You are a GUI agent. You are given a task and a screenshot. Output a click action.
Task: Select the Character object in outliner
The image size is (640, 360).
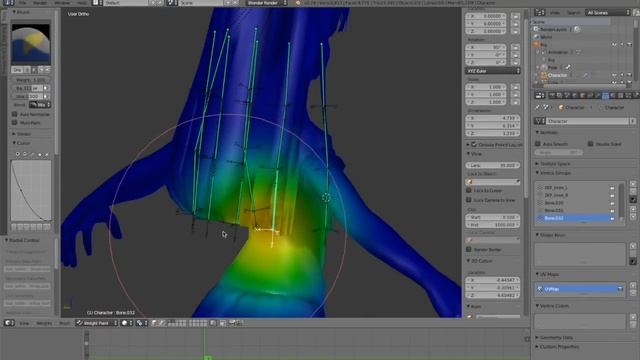click(x=557, y=76)
